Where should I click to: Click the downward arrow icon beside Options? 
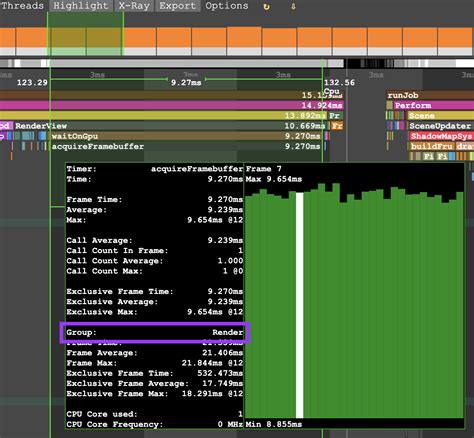(293, 6)
